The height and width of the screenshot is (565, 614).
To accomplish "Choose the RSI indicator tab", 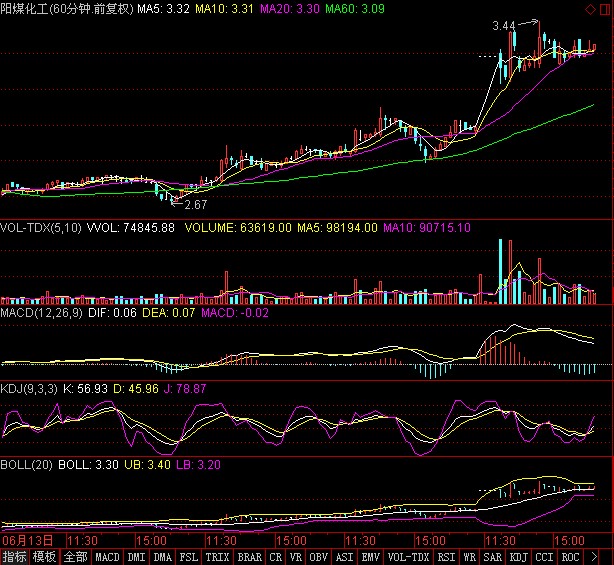I will 446,557.
